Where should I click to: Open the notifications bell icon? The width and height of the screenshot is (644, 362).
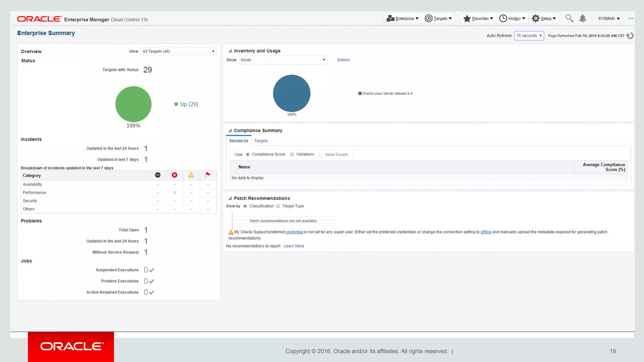tap(582, 19)
